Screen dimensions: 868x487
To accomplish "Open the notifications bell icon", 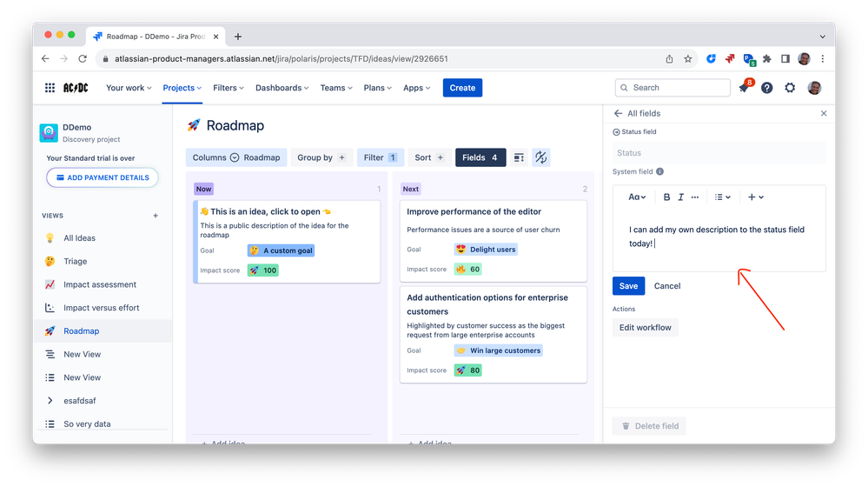I will [x=745, y=88].
